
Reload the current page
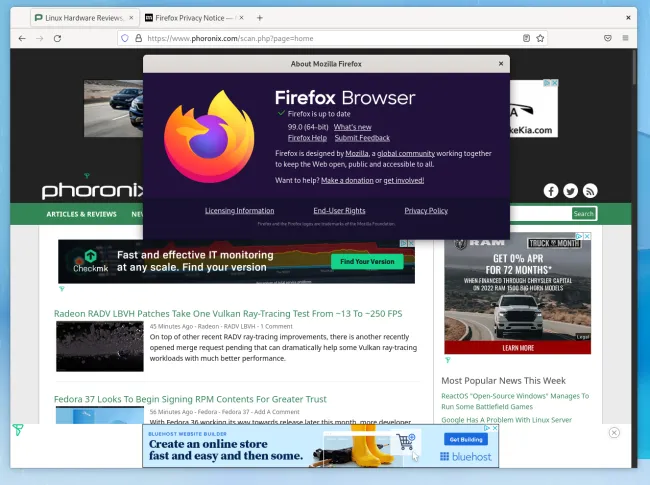(x=58, y=39)
